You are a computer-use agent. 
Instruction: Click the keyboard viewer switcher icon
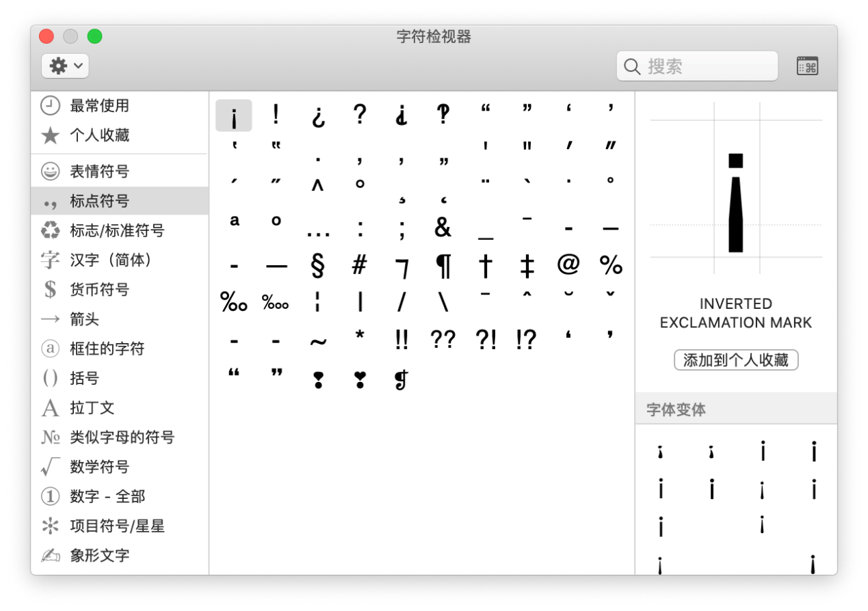click(808, 66)
